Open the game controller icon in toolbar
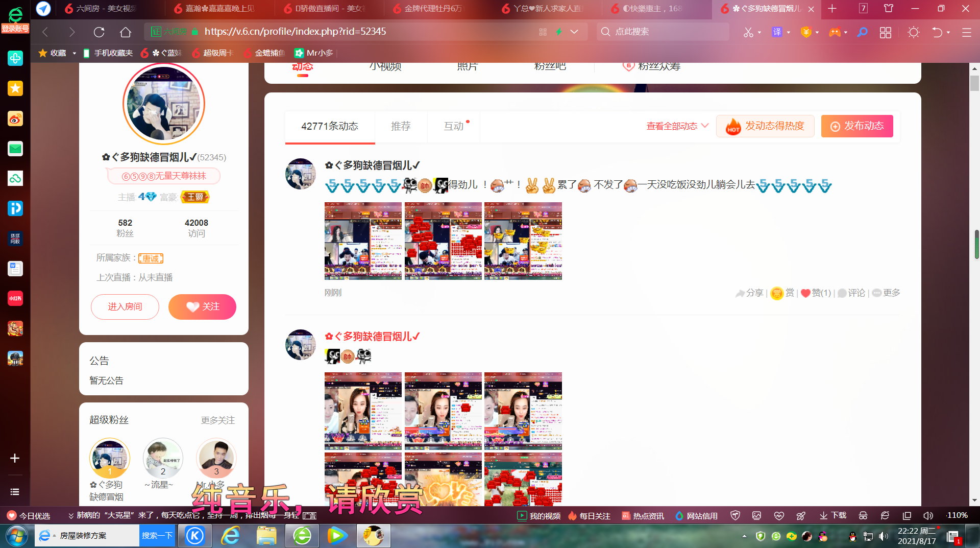 [x=835, y=32]
